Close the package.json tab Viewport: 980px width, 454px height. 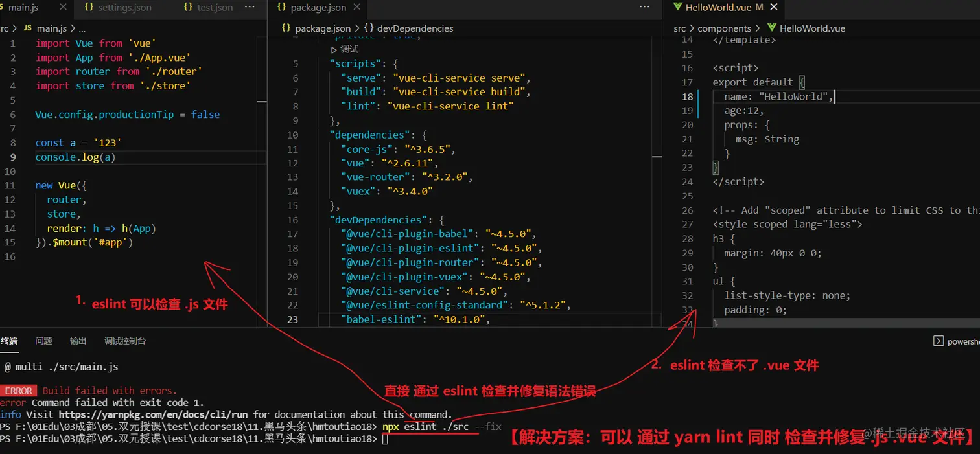(356, 8)
